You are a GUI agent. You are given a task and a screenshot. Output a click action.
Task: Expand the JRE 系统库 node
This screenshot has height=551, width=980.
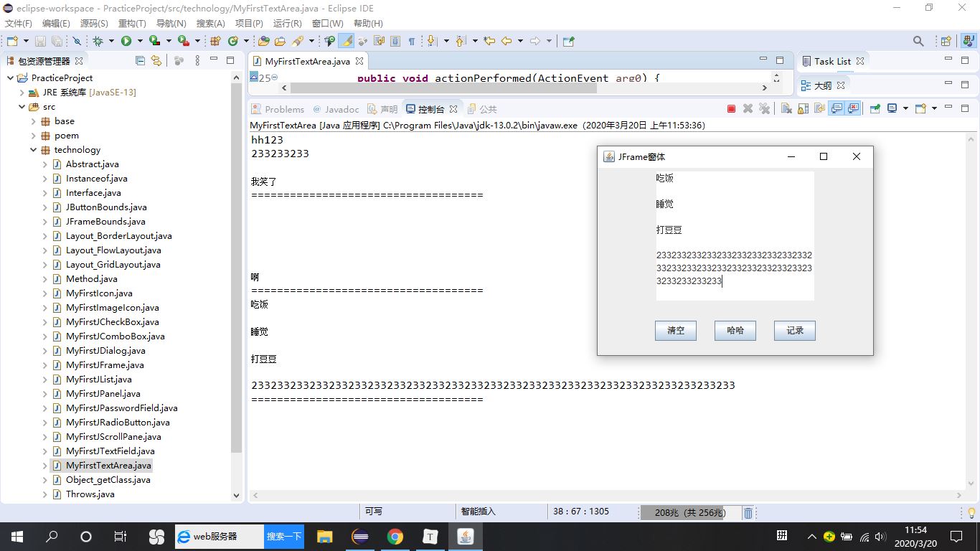(x=22, y=92)
